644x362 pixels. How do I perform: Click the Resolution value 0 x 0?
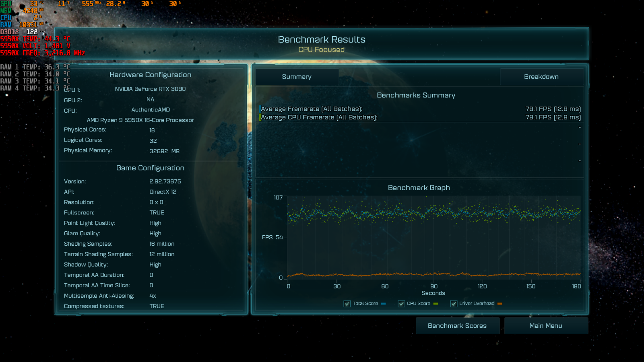pos(156,202)
